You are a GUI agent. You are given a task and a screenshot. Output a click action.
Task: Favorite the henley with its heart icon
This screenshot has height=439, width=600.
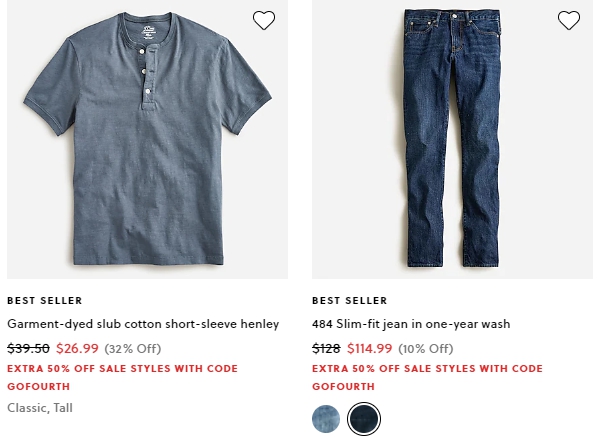pyautogui.click(x=264, y=20)
